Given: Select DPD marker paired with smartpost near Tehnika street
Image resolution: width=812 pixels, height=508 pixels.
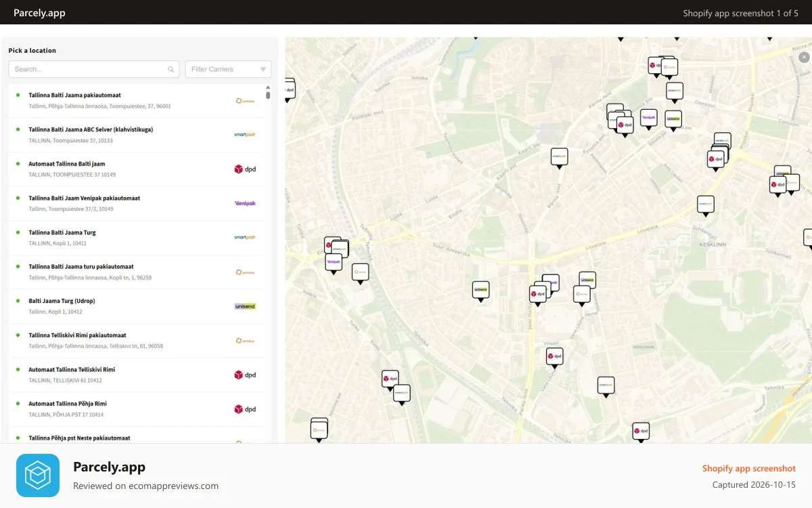Looking at the screenshot, I should click(390, 379).
